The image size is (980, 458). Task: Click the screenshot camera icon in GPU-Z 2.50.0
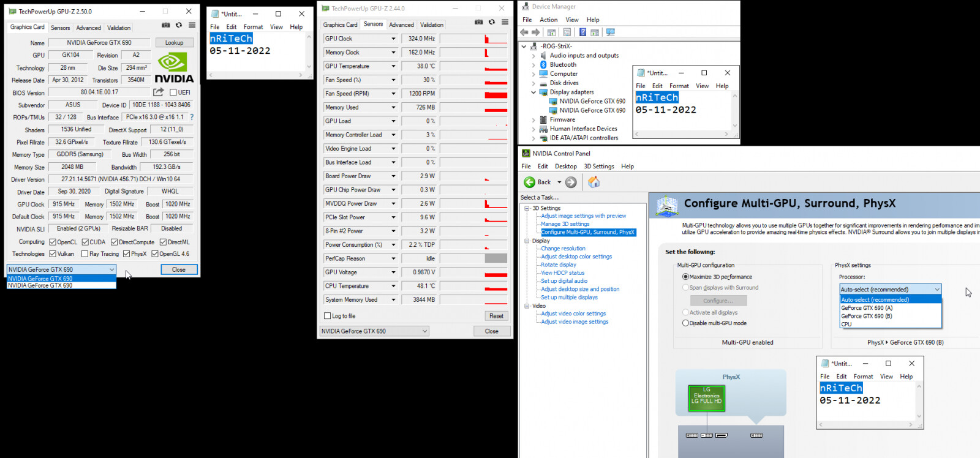coord(165,25)
